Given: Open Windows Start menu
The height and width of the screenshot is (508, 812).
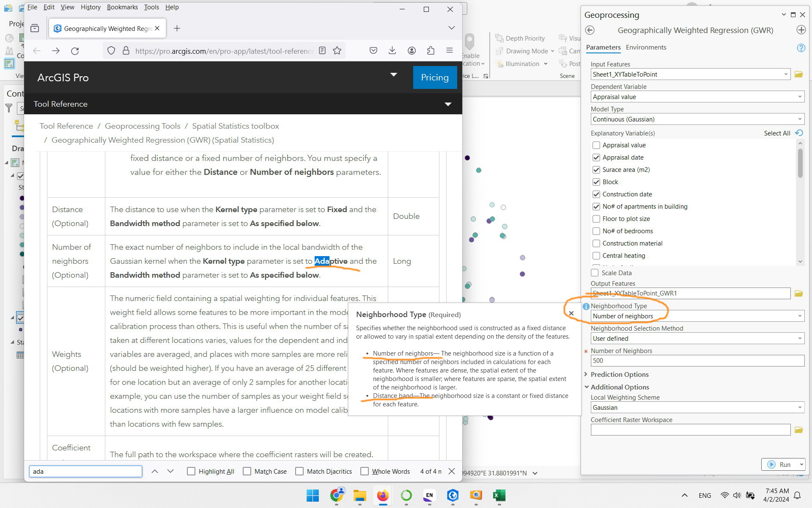Looking at the screenshot, I should pyautogui.click(x=313, y=495).
